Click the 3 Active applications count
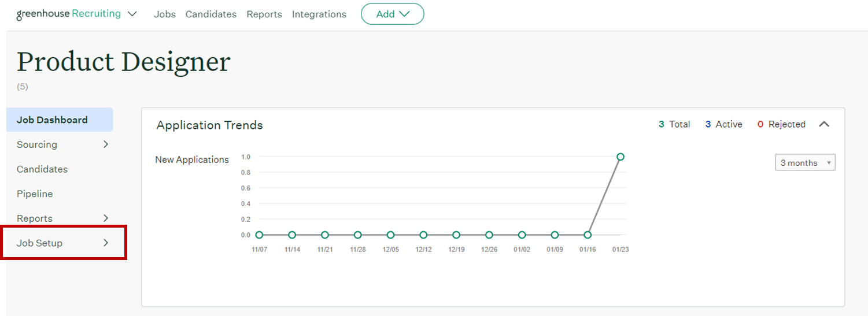The image size is (868, 316). point(723,124)
